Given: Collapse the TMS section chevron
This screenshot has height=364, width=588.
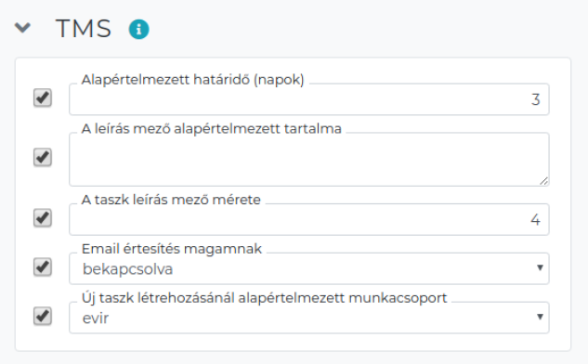Looking at the screenshot, I should (x=22, y=28).
